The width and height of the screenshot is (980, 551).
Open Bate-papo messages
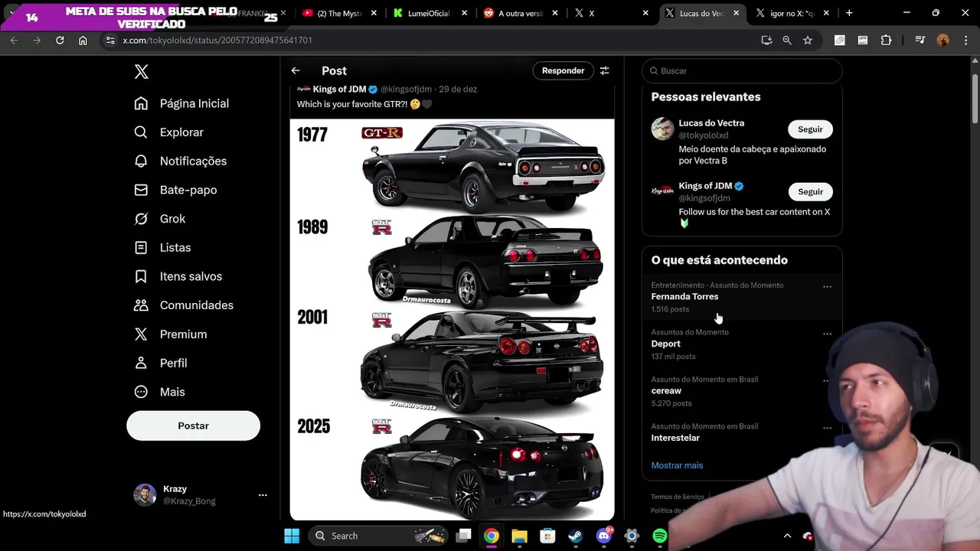point(175,190)
